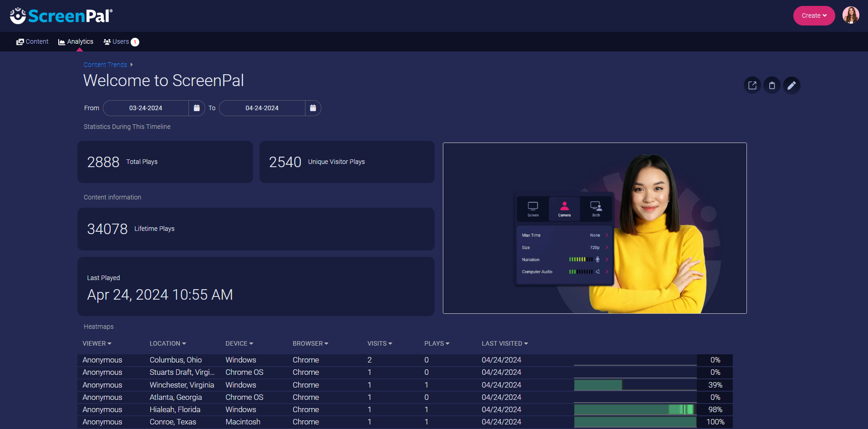Click the open in new window icon
The height and width of the screenshot is (429, 868).
[x=752, y=85]
